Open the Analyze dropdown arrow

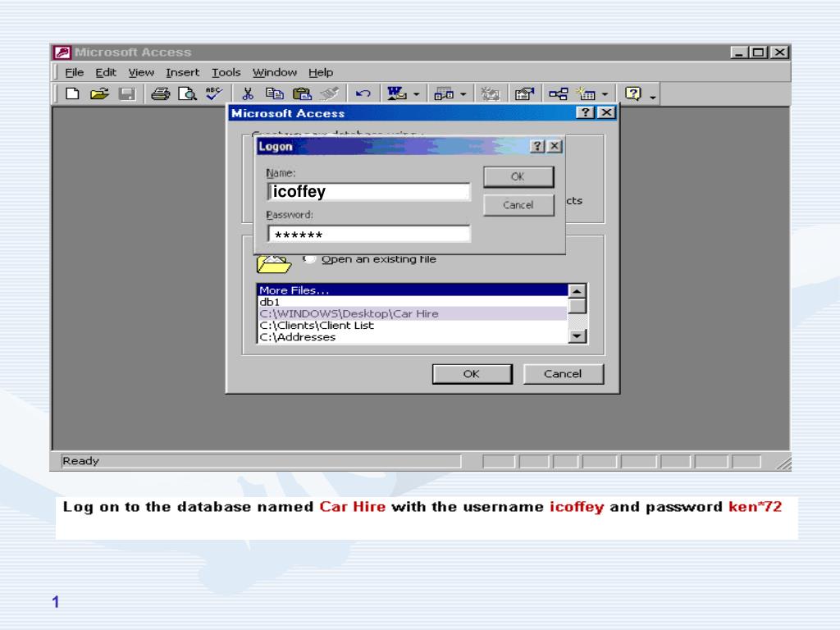click(463, 95)
